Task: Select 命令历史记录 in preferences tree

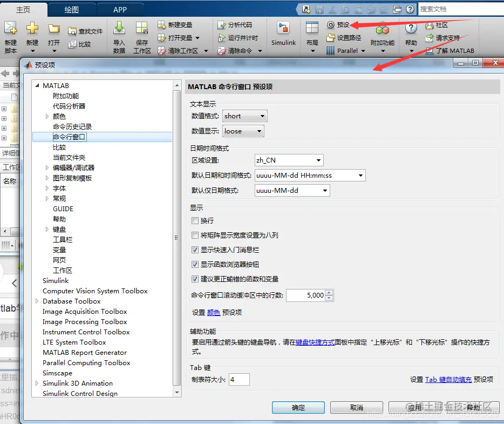Action: pos(72,127)
